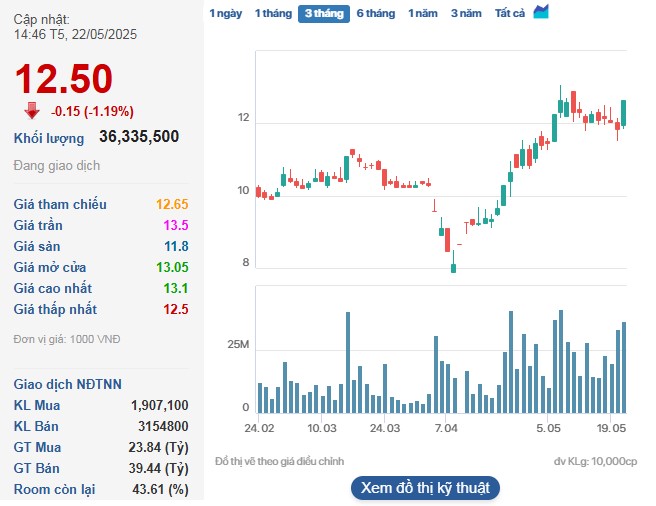656x506 pixels.
Task: Click the current price 12.50
Action: [x=63, y=79]
